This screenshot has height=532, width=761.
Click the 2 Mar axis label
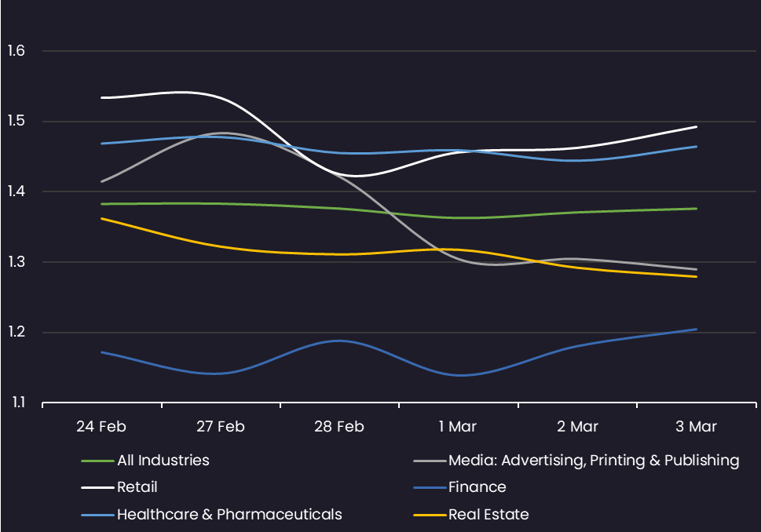577,427
